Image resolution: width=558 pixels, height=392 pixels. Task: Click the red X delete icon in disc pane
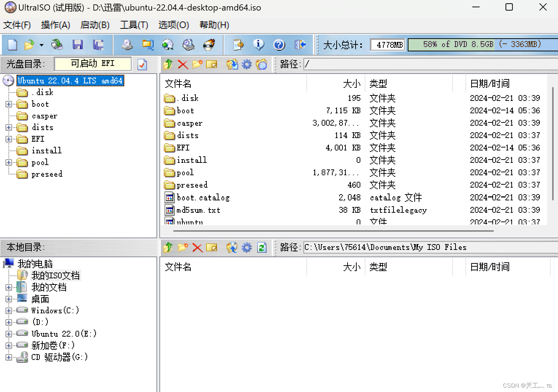(x=183, y=64)
